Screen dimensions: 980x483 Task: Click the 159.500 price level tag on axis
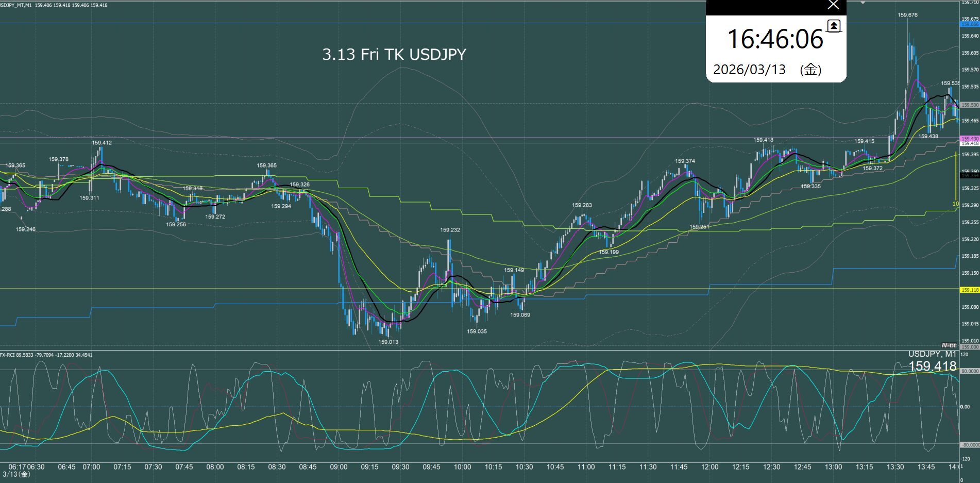click(969, 105)
